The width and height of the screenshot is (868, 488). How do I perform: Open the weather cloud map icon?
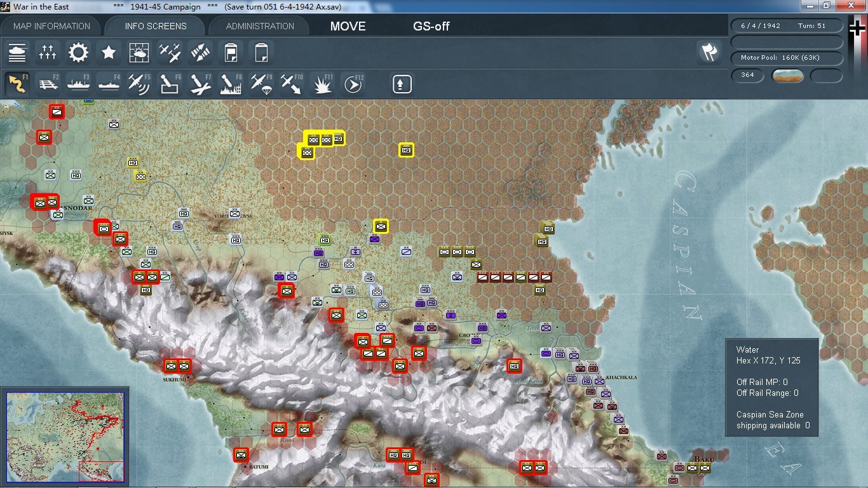139,52
